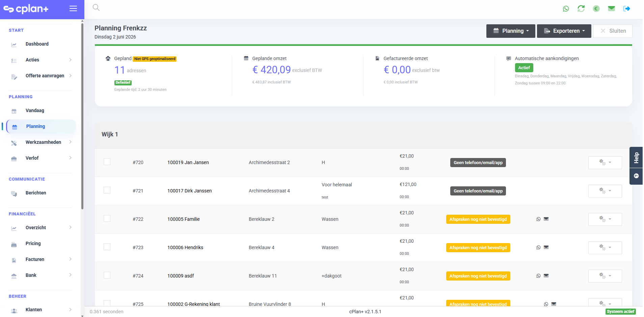Open the euro coin icon in header
Viewport: 644px width, 317px height.
(596, 9)
